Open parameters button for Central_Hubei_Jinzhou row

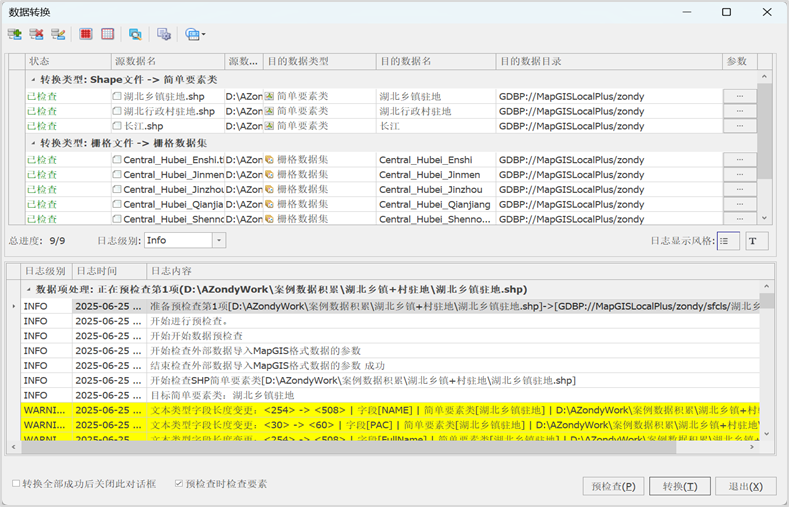click(740, 190)
